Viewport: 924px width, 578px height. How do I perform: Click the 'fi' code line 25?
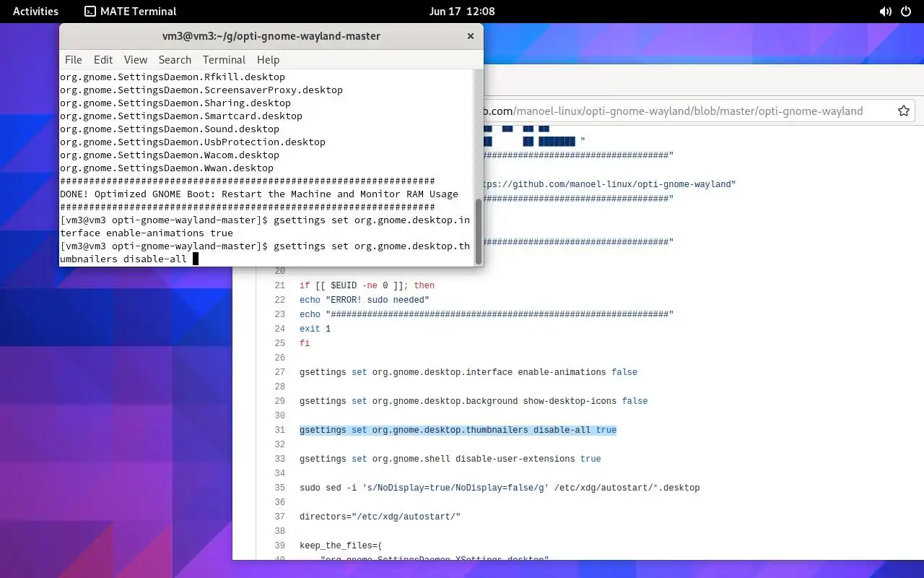click(305, 343)
